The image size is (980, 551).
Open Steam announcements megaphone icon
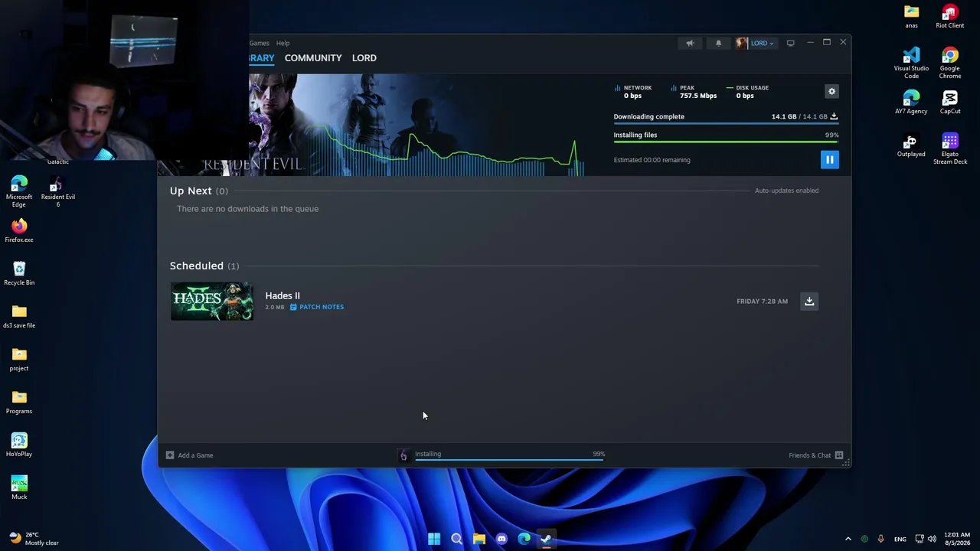(x=690, y=43)
